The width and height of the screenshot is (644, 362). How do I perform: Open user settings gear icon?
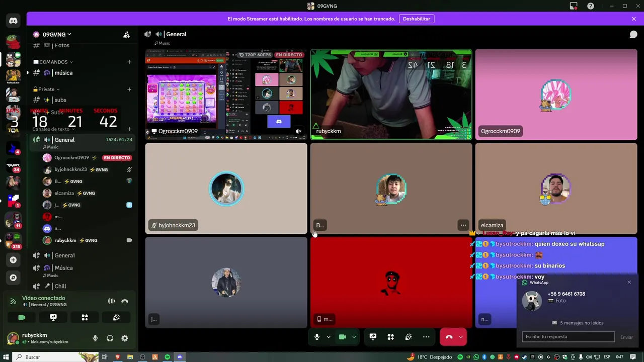coord(125,338)
